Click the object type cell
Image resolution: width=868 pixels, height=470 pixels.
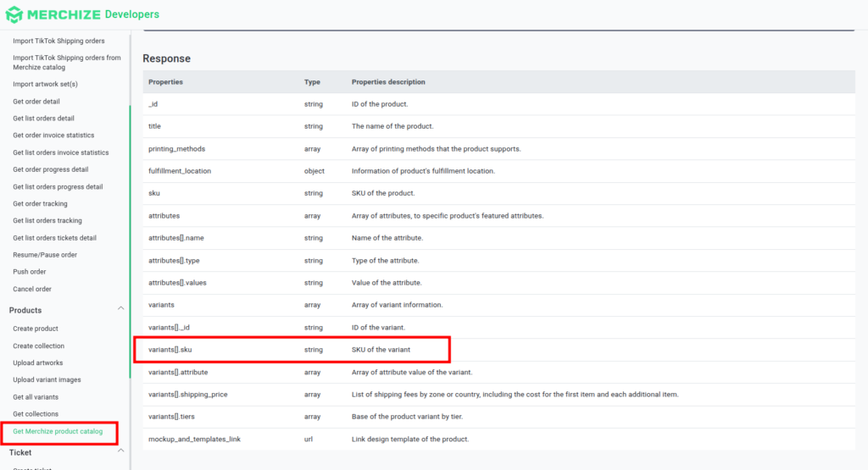(314, 171)
